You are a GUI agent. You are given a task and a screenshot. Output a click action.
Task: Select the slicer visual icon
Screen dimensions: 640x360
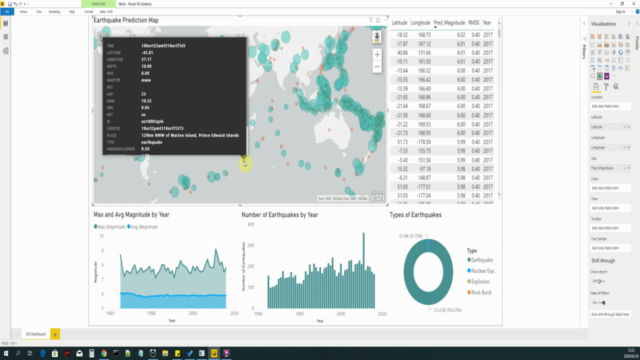[x=593, y=68]
